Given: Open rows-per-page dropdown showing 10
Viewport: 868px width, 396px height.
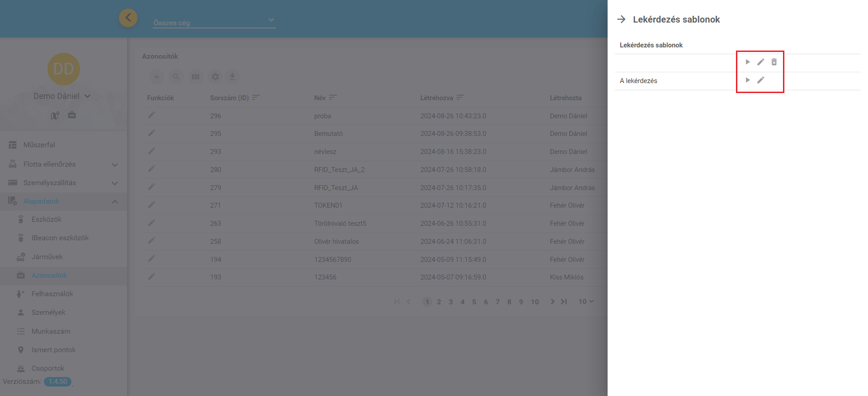Looking at the screenshot, I should point(586,302).
